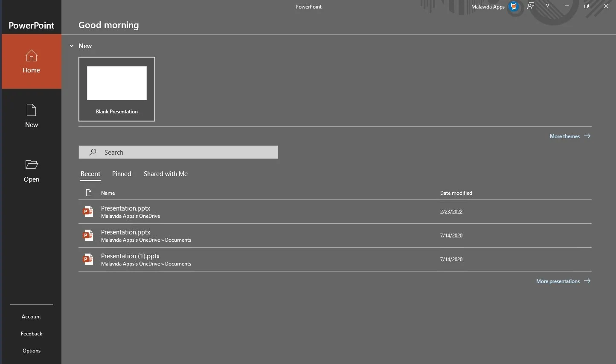Viewport: 616px width, 364px height.
Task: Open the Home page in the sidebar
Action: (x=32, y=61)
